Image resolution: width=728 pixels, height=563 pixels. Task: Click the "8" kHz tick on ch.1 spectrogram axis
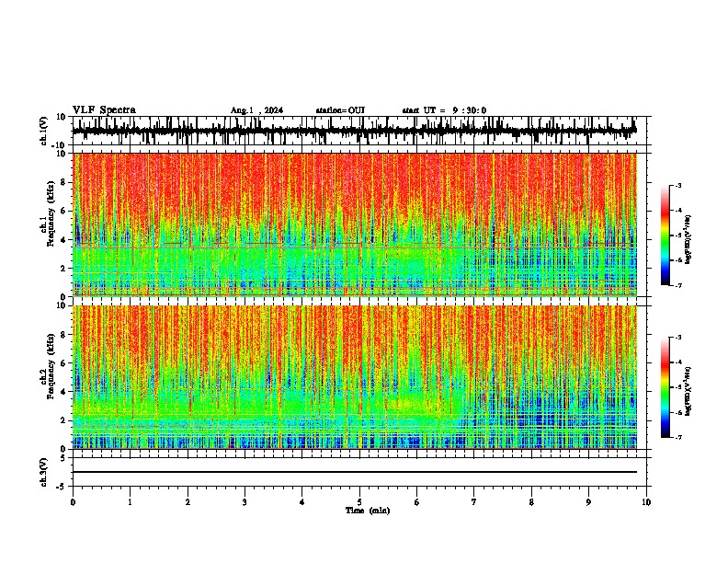(x=64, y=182)
